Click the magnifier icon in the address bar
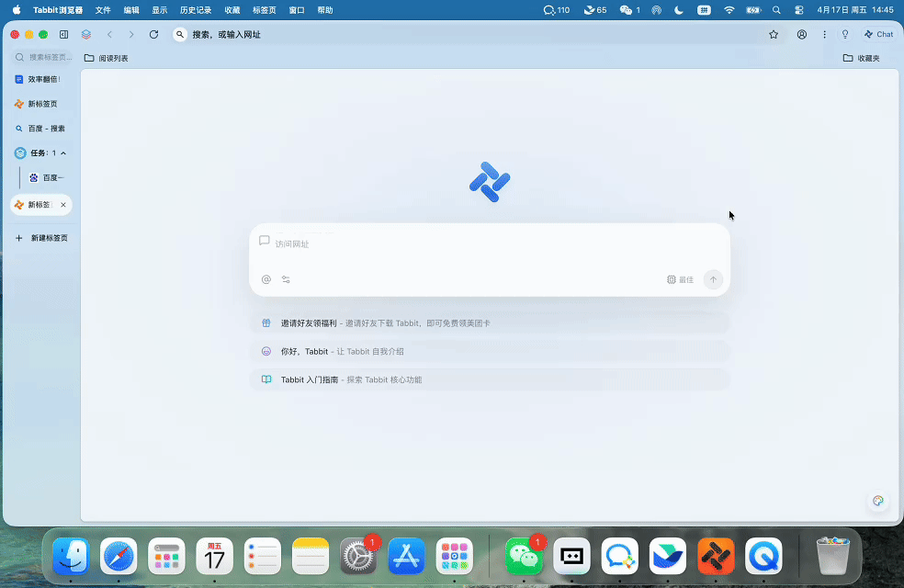904x588 pixels. [x=180, y=35]
